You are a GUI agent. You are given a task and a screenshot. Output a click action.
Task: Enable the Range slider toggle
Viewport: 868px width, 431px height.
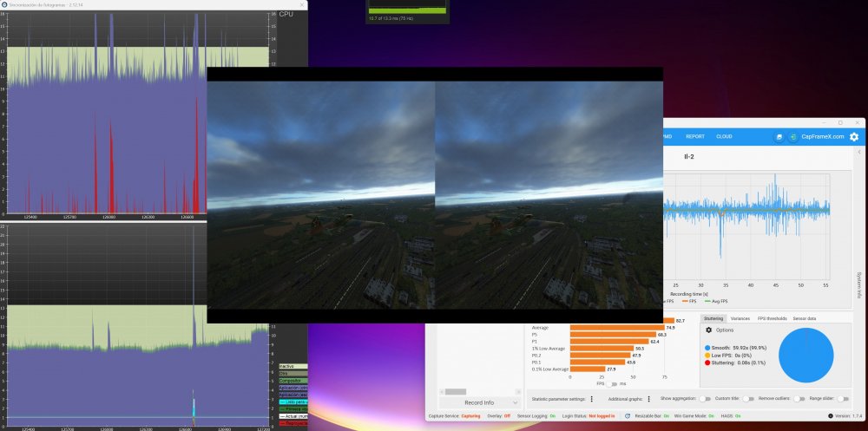[x=843, y=398]
